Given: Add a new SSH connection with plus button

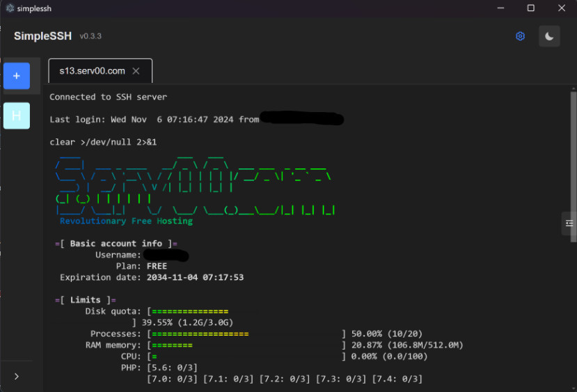Looking at the screenshot, I should [17, 76].
